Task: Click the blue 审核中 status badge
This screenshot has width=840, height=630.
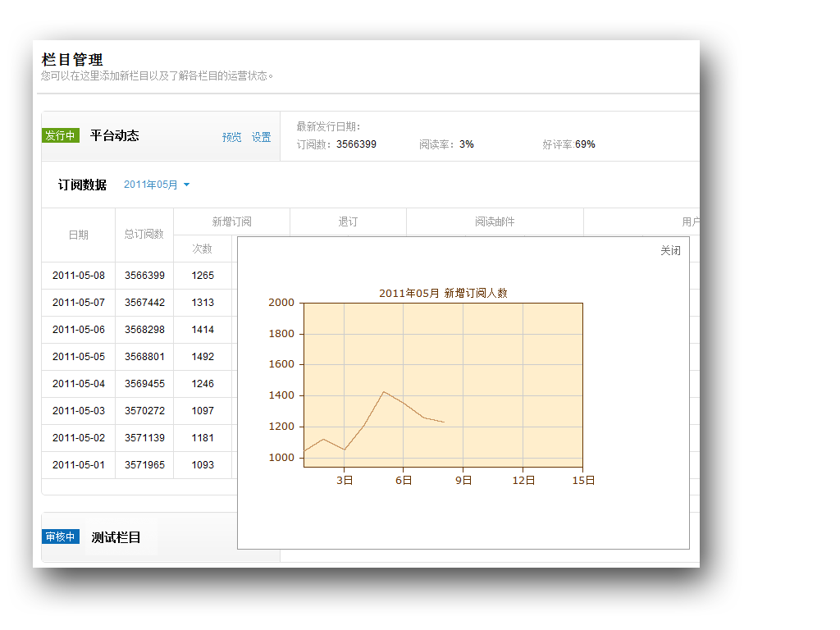Action: (61, 537)
